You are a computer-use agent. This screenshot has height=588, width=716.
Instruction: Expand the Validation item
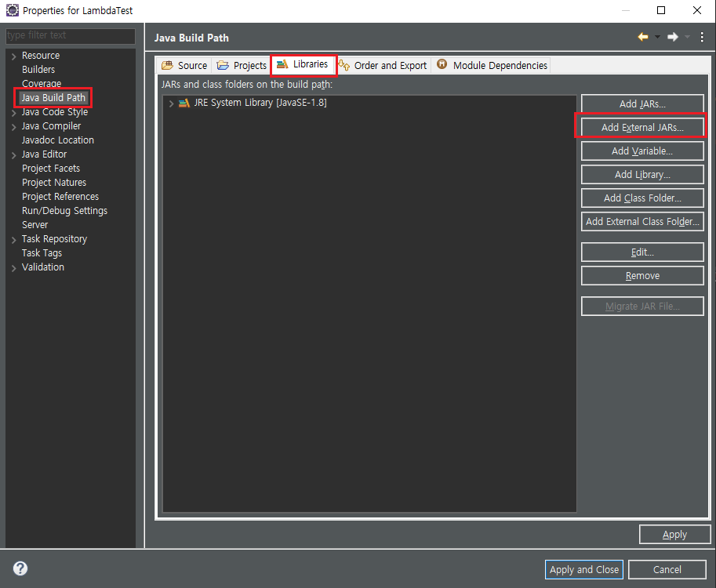13,268
